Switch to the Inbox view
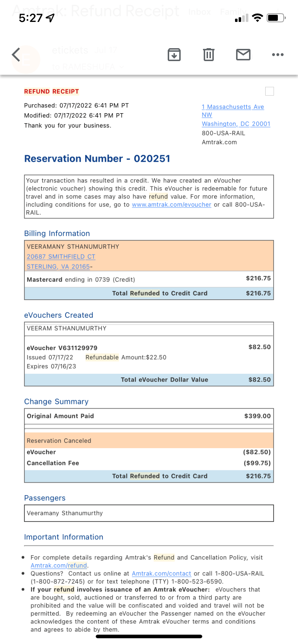298x644 pixels. point(199,12)
